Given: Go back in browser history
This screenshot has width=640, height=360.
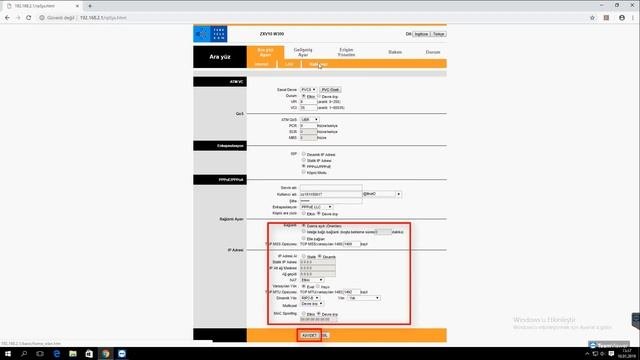Looking at the screenshot, I should pos(7,18).
